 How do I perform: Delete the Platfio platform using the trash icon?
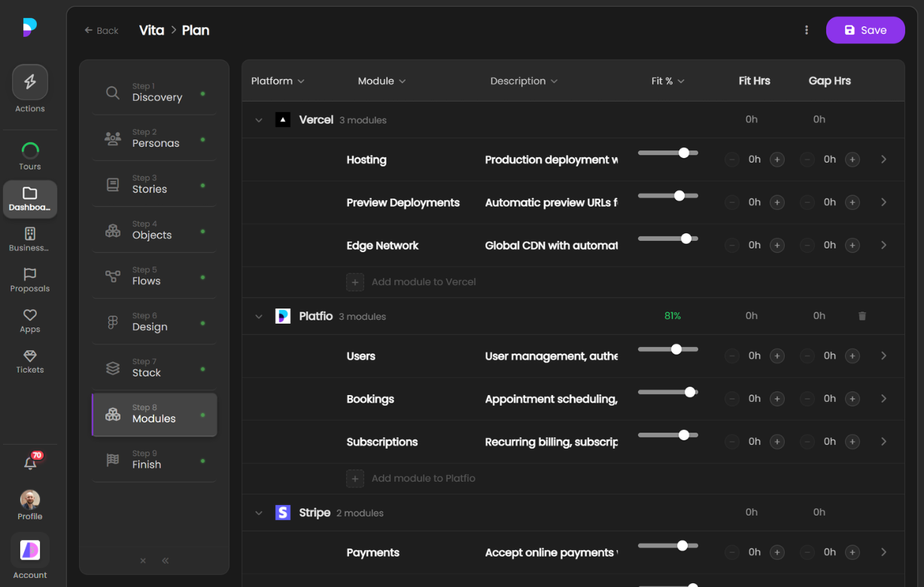(x=862, y=316)
